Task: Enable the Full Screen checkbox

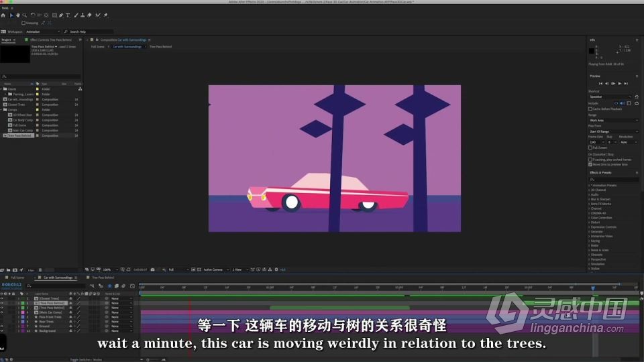Action: pyautogui.click(x=590, y=147)
